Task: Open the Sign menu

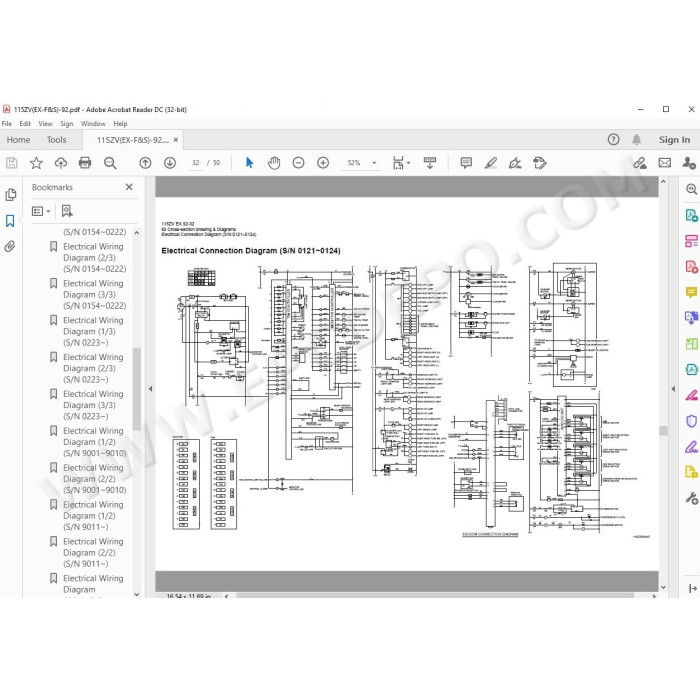Action: pyautogui.click(x=67, y=124)
